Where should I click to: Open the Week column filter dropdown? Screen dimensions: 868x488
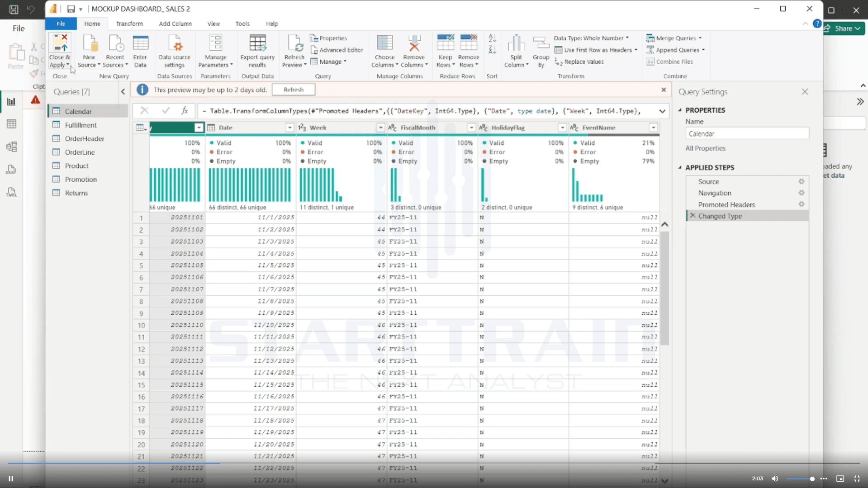(380, 128)
